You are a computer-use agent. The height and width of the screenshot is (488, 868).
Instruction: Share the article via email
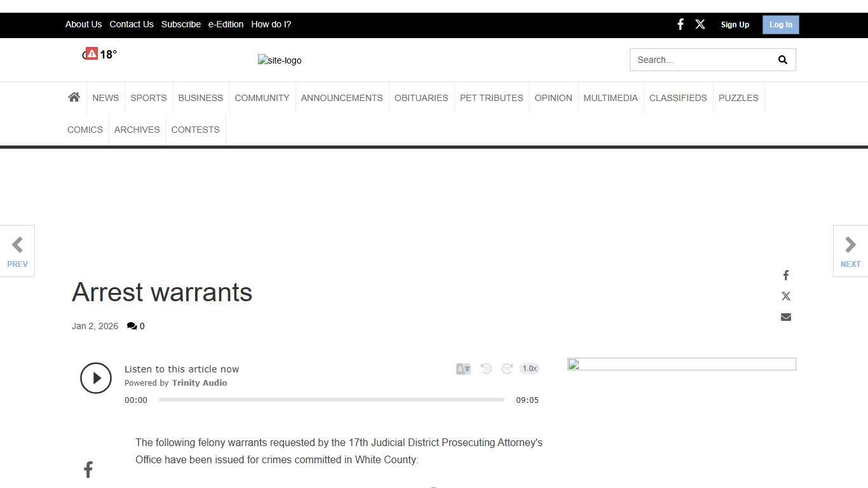(x=785, y=316)
